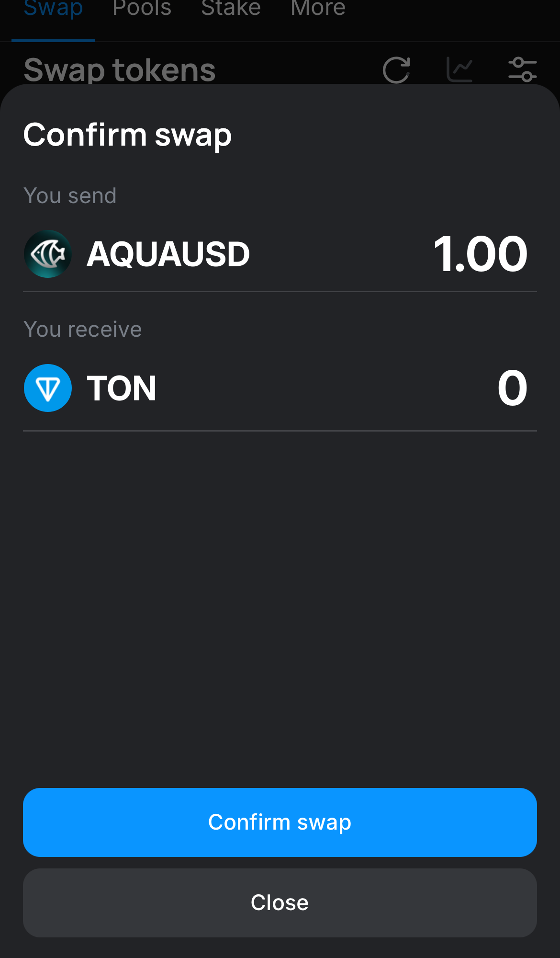Screen dimensions: 560x958
Task: Open the price chart icon
Action: (x=459, y=70)
